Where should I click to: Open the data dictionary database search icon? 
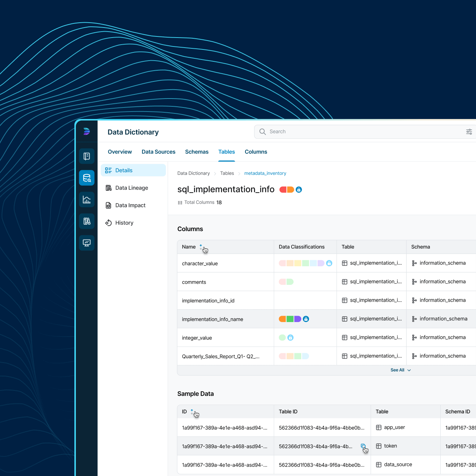[87, 178]
